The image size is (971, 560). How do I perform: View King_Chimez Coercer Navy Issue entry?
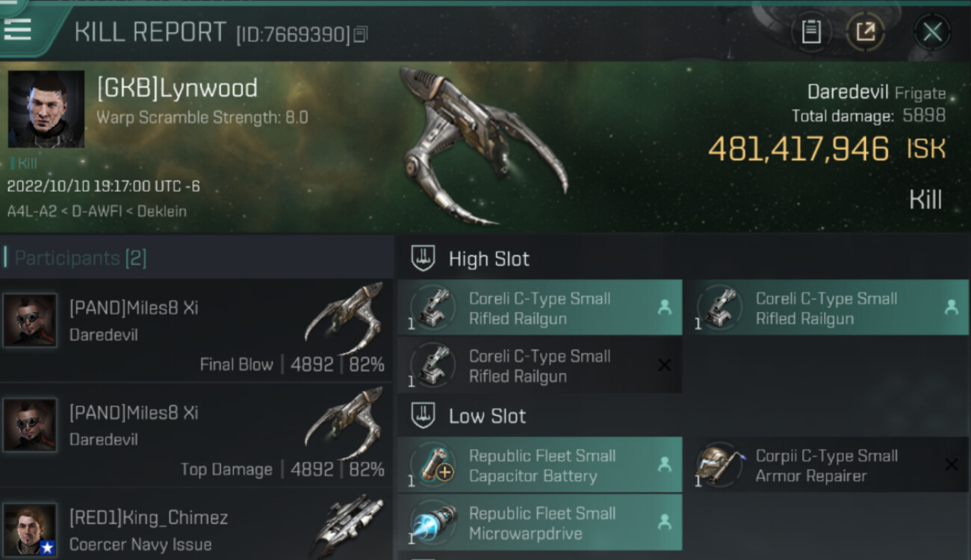coord(196,525)
